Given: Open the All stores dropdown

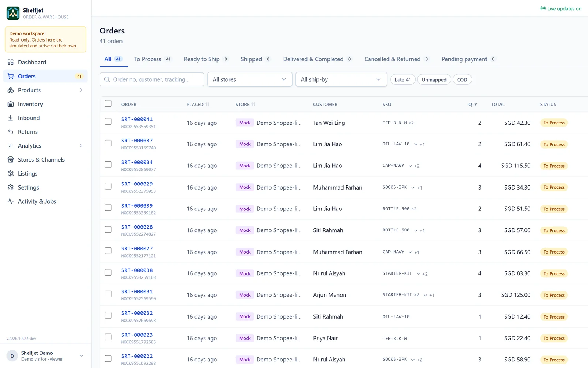Looking at the screenshot, I should pyautogui.click(x=250, y=79).
